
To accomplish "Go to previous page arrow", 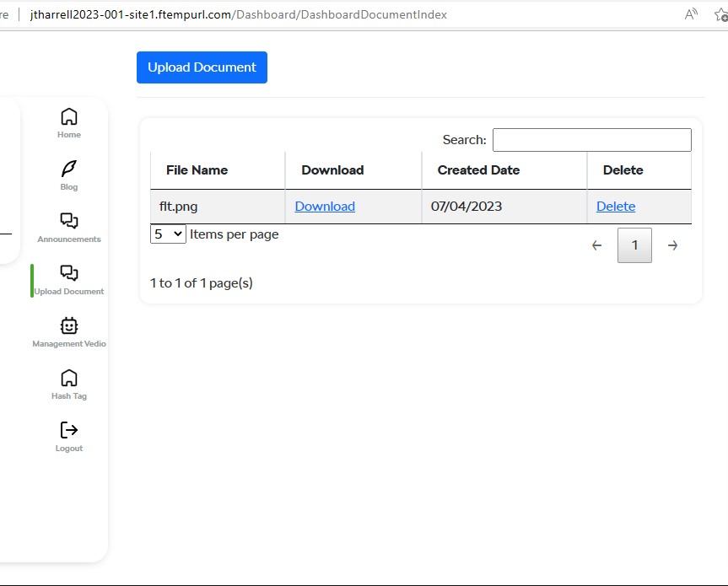I will (597, 245).
